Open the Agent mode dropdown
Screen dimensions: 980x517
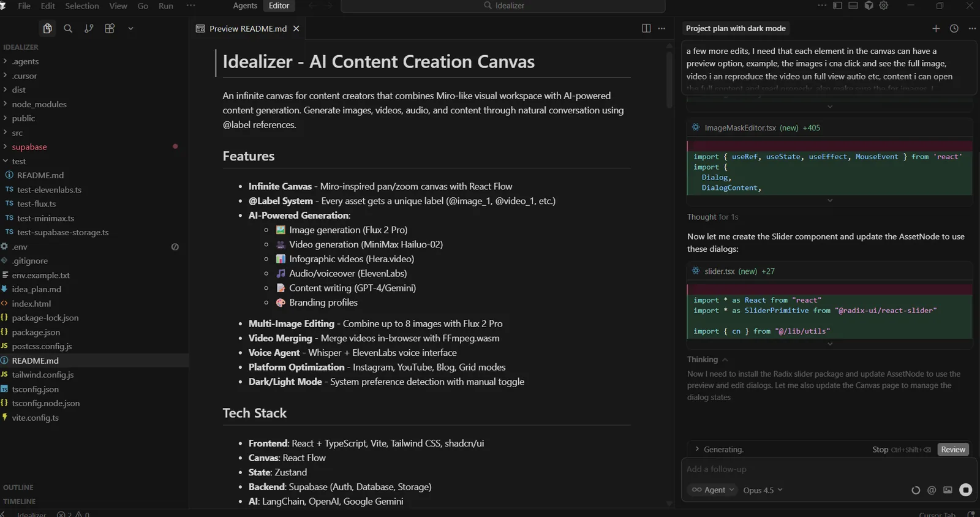712,490
